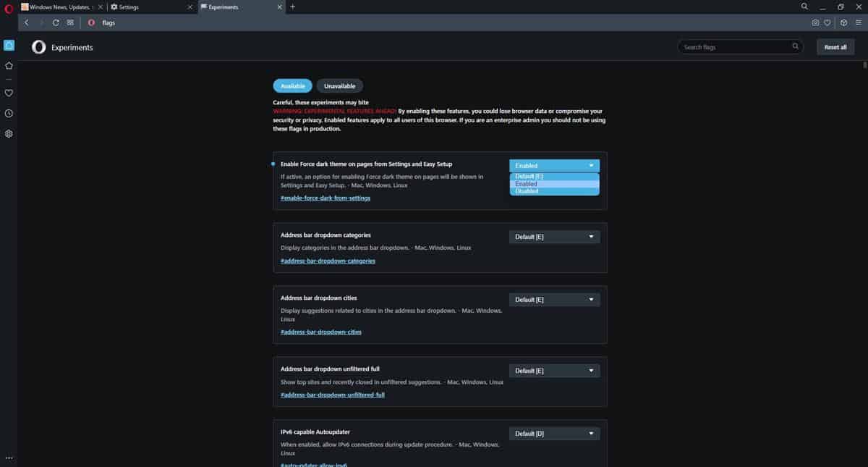Open Settings with the sidebar gear icon
868x467 pixels.
point(9,133)
